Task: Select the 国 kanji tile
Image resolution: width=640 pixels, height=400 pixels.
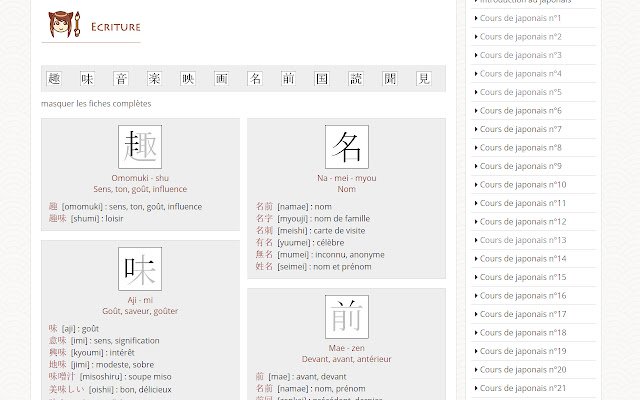Action: click(322, 78)
